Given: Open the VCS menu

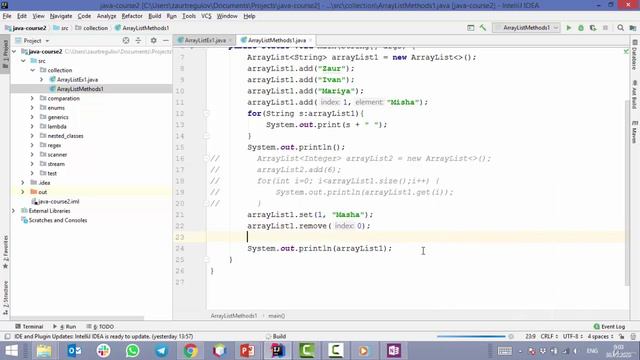Looking at the screenshot, I should [206, 16].
